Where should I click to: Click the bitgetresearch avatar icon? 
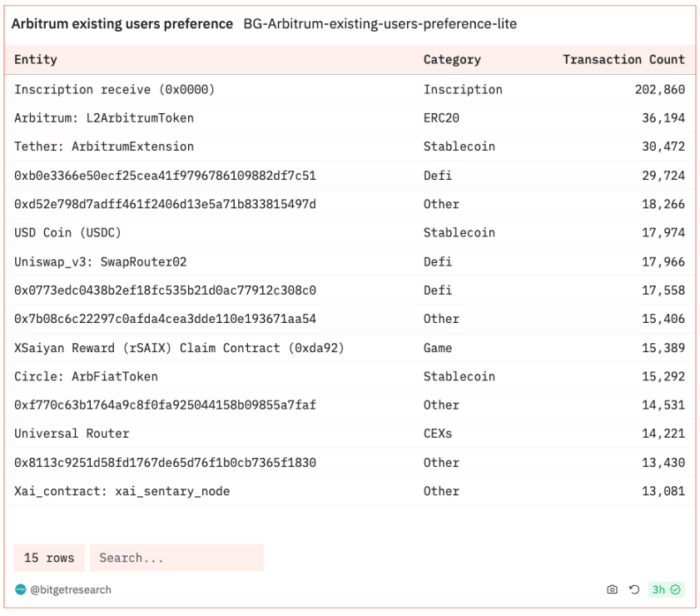click(21, 589)
